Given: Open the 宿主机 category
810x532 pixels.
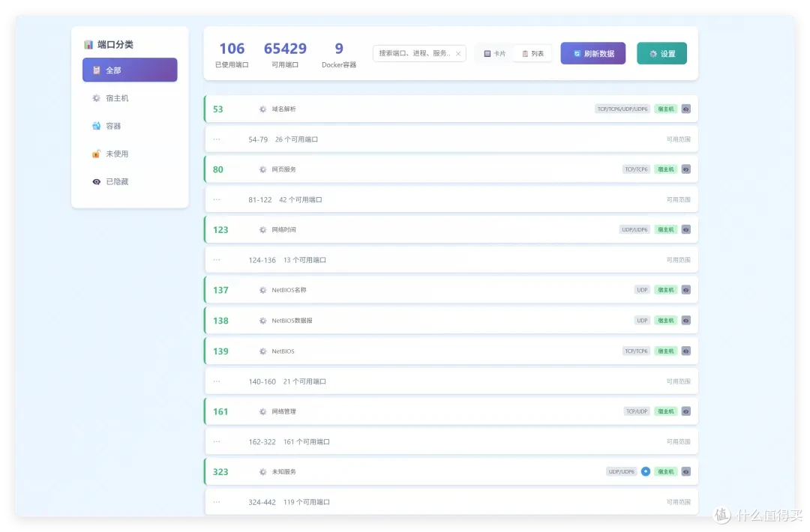Looking at the screenshot, I should coord(130,98).
